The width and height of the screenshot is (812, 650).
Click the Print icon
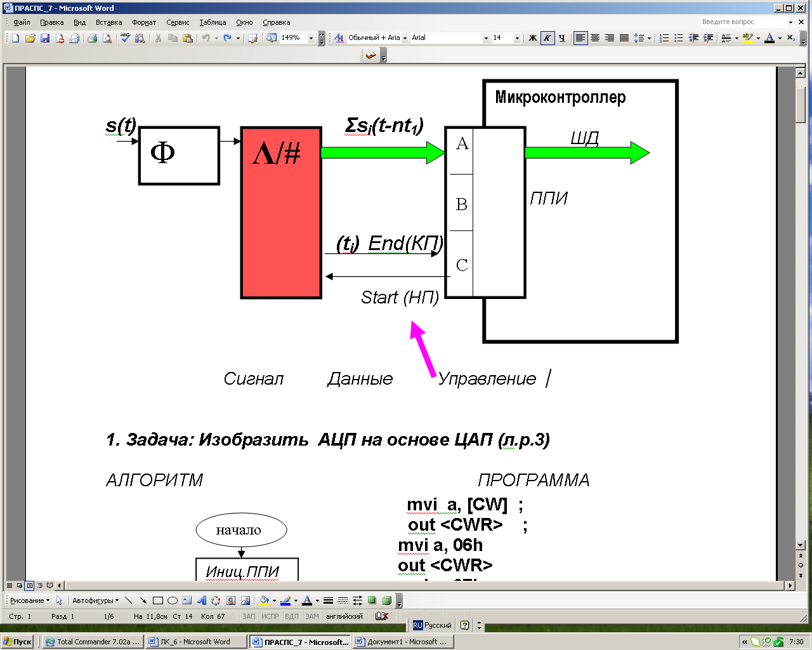(92, 38)
